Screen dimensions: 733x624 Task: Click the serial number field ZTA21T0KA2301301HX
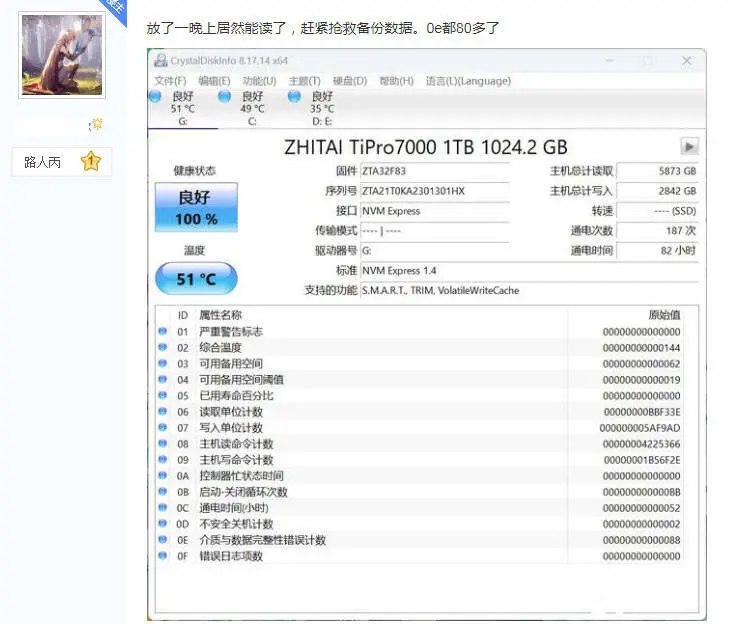[435, 191]
